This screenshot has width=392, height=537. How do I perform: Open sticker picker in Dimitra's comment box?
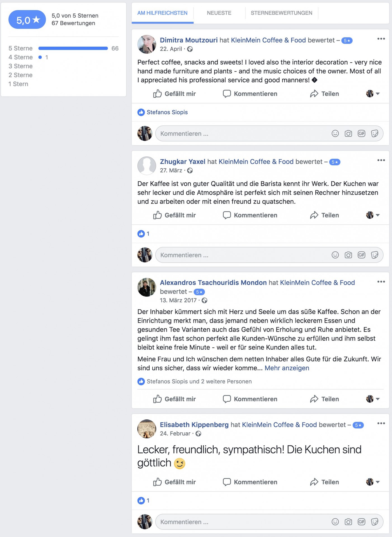pyautogui.click(x=374, y=134)
